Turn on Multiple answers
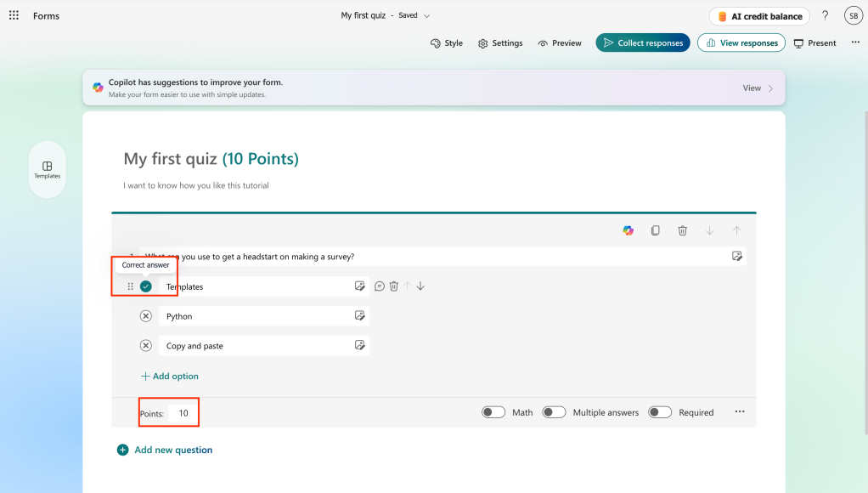Screen dimensions: 868x493 point(554,411)
